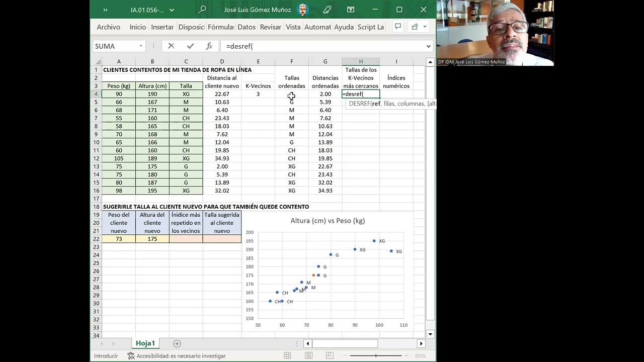Switch to the Datos ribbon tab
Viewport: 644px width, 362px height.
[247, 27]
